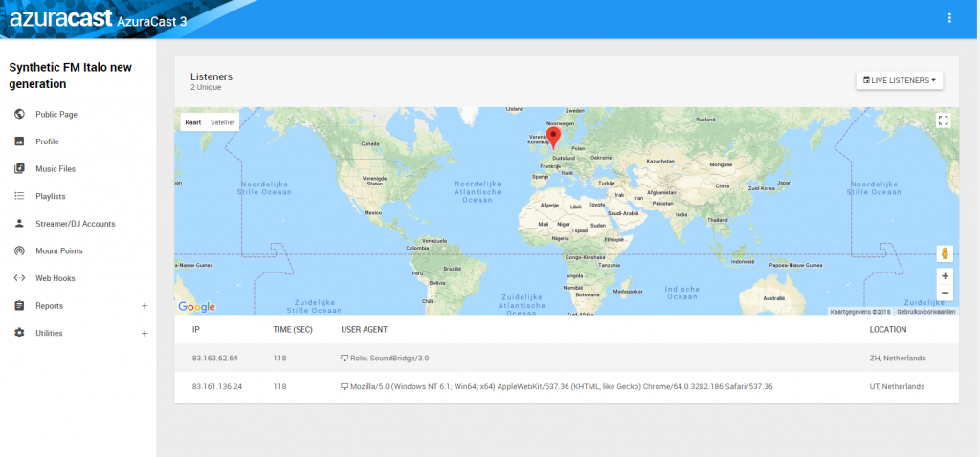
Task: Click the monitor icon beside Roku SoundBridge
Action: click(344, 359)
